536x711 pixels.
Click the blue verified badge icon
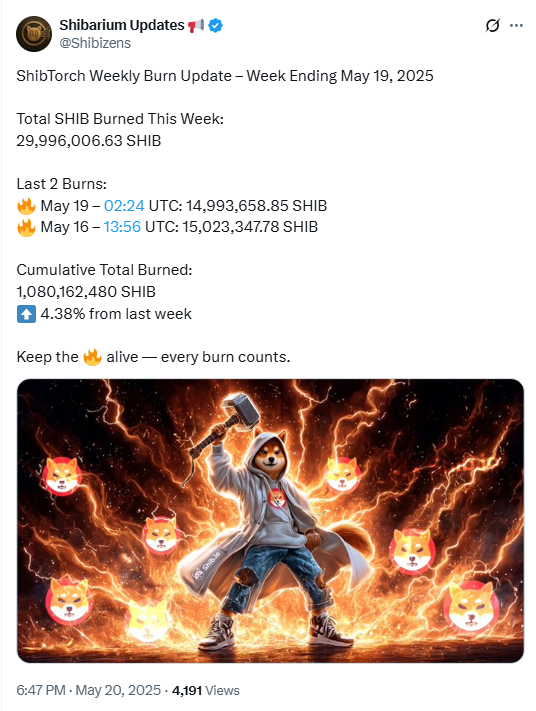pos(215,25)
